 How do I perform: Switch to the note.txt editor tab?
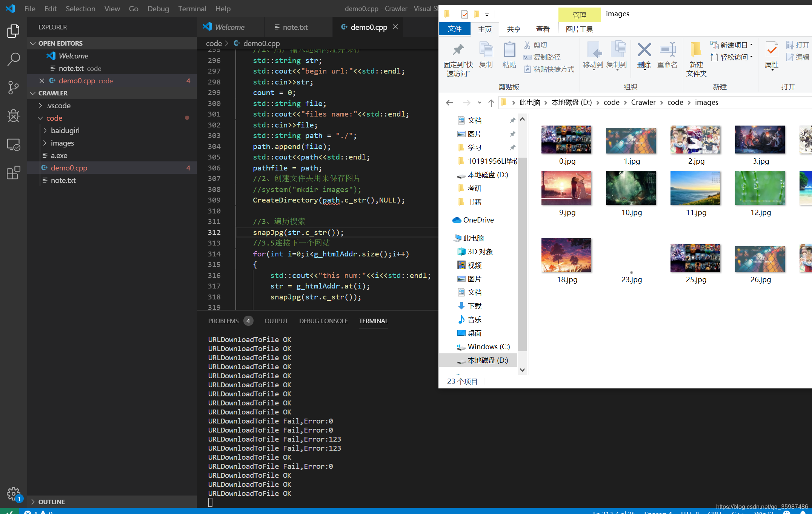pos(295,27)
